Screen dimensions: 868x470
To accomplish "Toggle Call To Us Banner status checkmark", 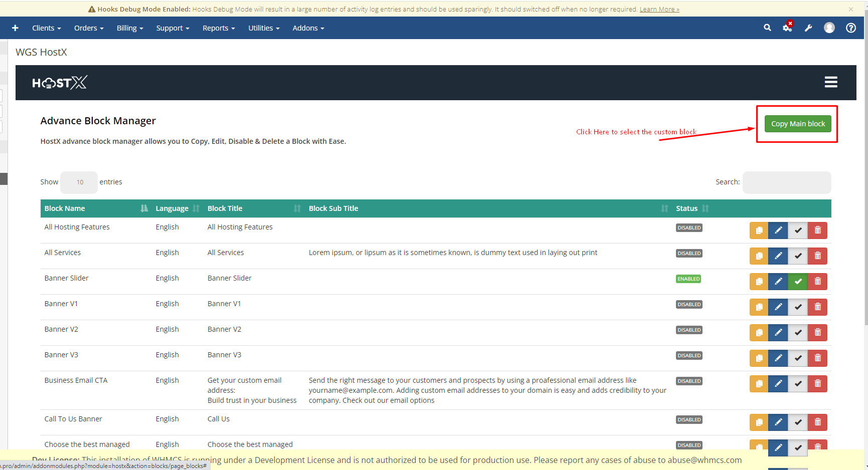I will click(798, 422).
